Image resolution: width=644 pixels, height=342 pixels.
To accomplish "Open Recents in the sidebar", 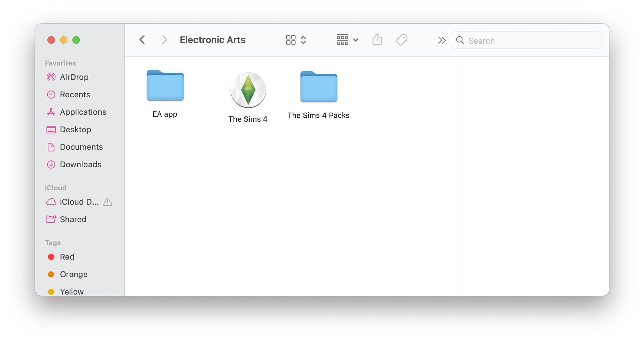I will 75,95.
